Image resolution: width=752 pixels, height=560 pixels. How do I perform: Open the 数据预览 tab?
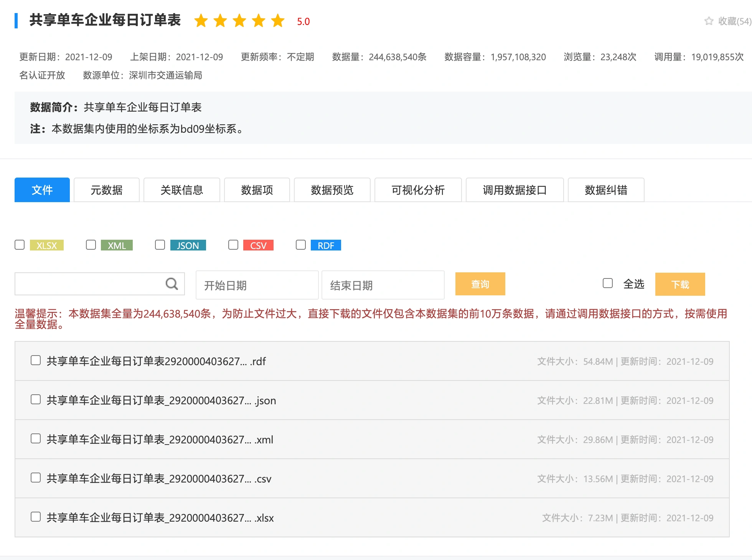click(x=332, y=190)
